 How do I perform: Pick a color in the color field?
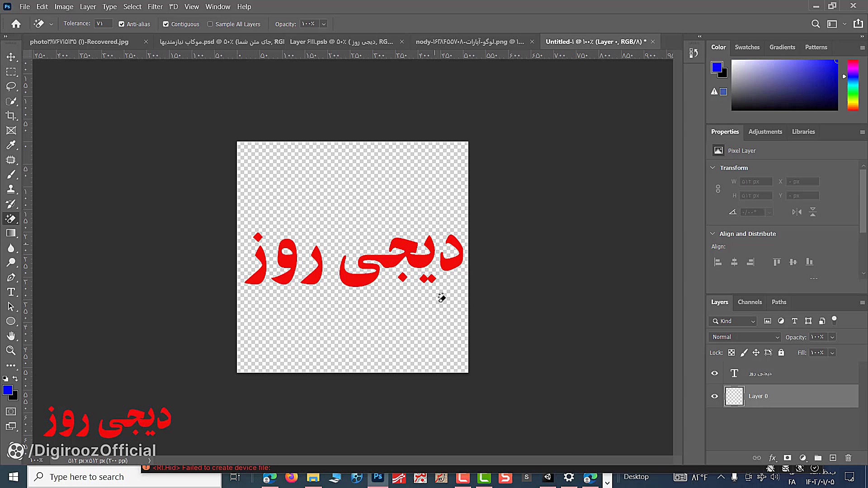pos(785,85)
